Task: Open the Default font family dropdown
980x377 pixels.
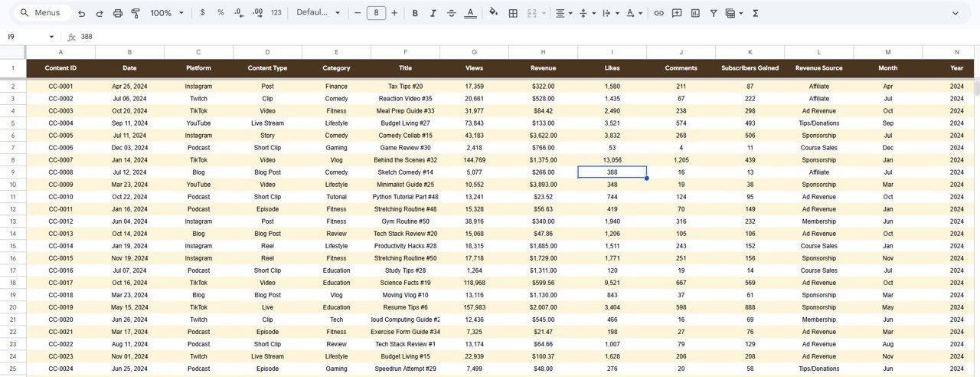Action: [x=318, y=13]
